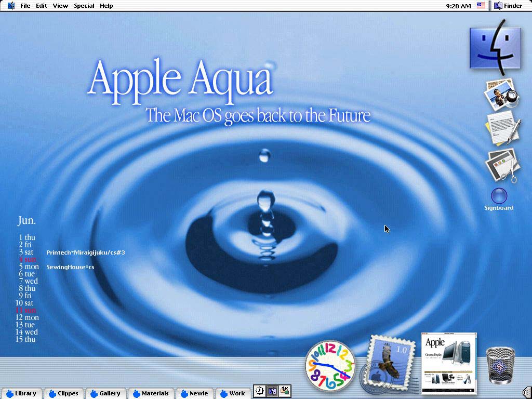The width and height of the screenshot is (532, 399).
Task: Click the third tile in the application switcher strip
Action: [285, 391]
